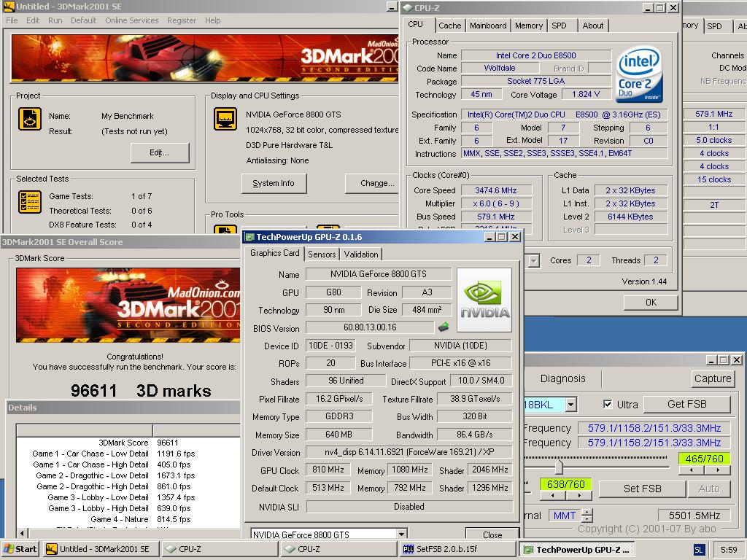The height and width of the screenshot is (560, 747).
Task: Open the Online Services menu
Action: 132,20
